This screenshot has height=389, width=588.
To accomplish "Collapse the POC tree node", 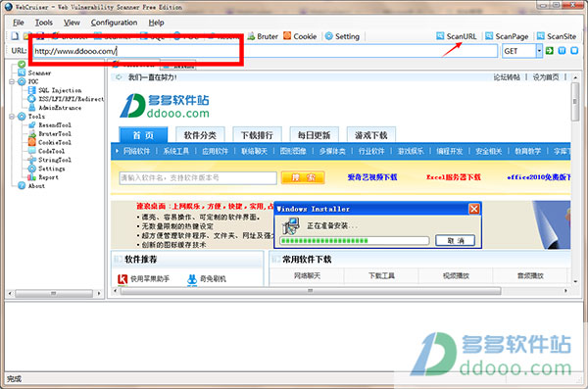I will pyautogui.click(x=12, y=81).
